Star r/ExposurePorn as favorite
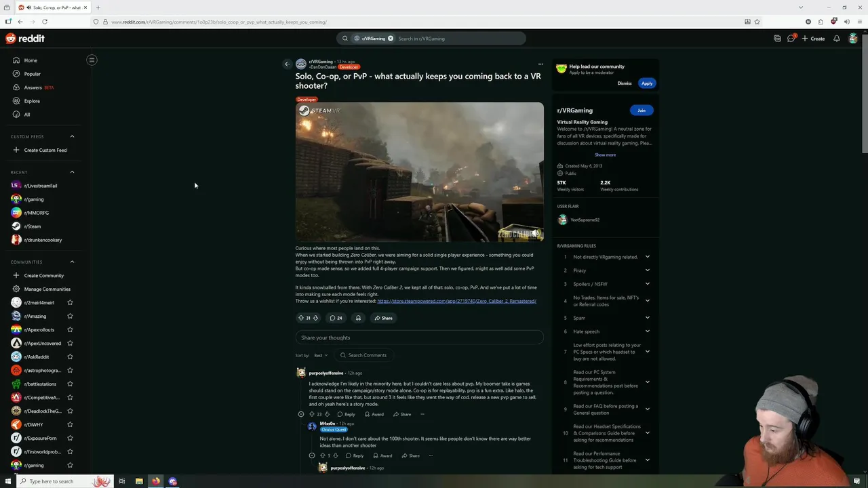This screenshot has height=488, width=868. [70, 438]
